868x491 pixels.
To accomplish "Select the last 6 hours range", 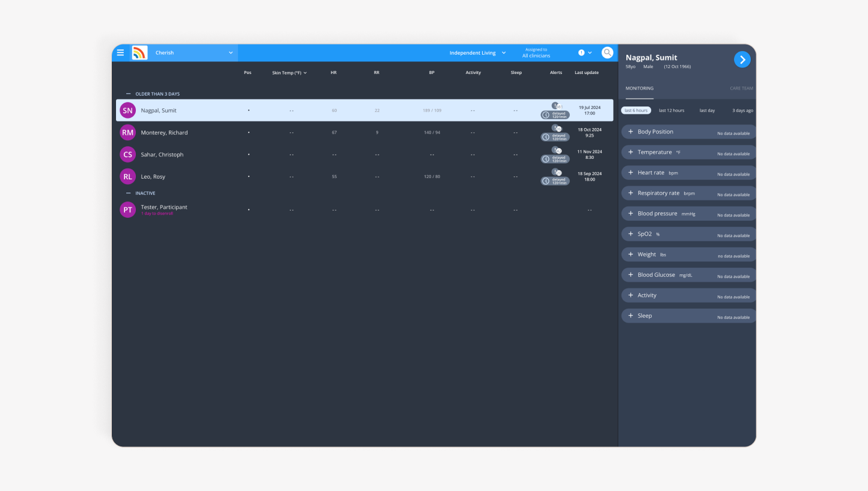I will [x=636, y=111].
